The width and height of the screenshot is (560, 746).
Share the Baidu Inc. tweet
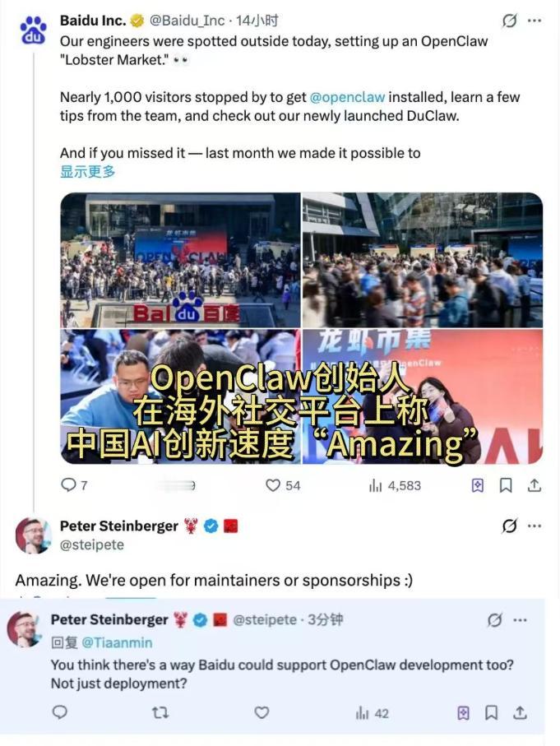(x=535, y=485)
